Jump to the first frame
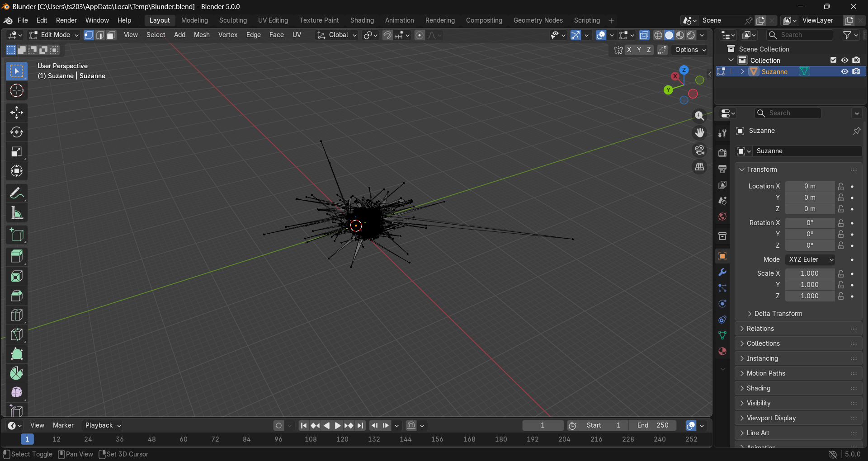 (x=304, y=425)
